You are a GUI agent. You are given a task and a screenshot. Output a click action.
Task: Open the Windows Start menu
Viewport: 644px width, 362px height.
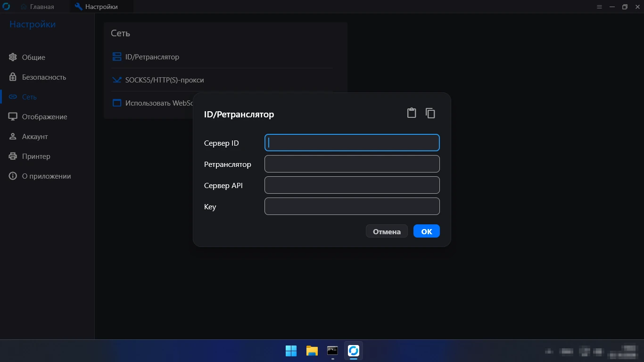coord(291,351)
